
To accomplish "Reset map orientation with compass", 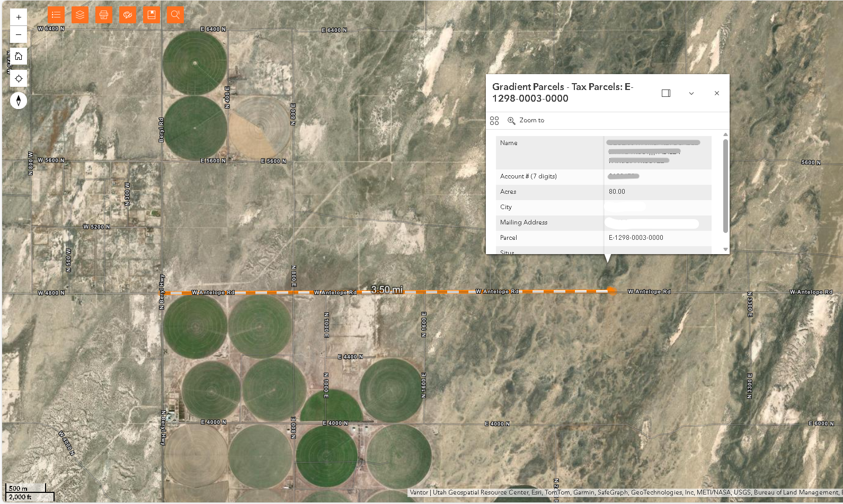I will tap(19, 101).
